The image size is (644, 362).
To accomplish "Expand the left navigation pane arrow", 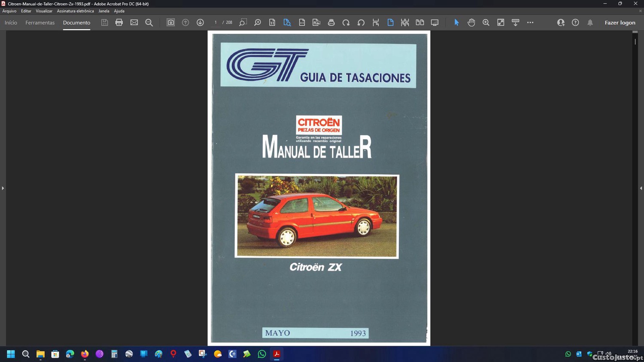I will click(3, 188).
